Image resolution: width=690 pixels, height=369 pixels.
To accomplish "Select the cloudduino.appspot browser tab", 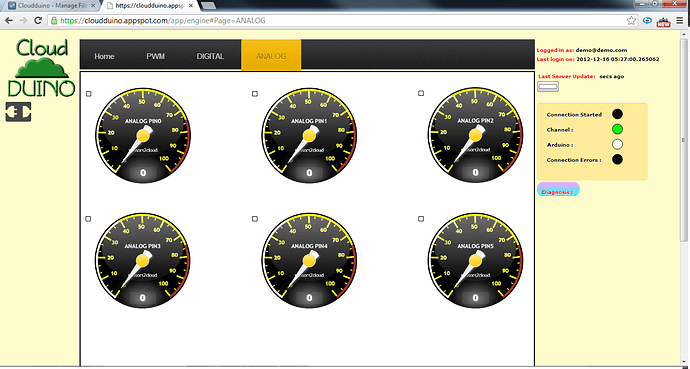I will (150, 6).
